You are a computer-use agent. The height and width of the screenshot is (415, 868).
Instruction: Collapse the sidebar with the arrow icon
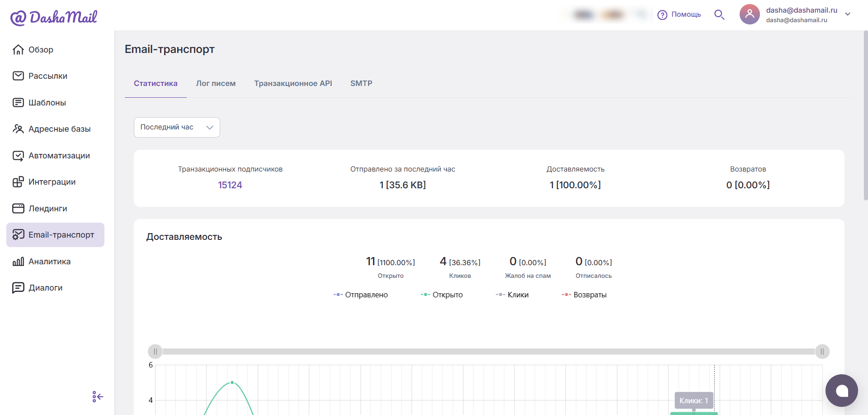click(x=98, y=397)
